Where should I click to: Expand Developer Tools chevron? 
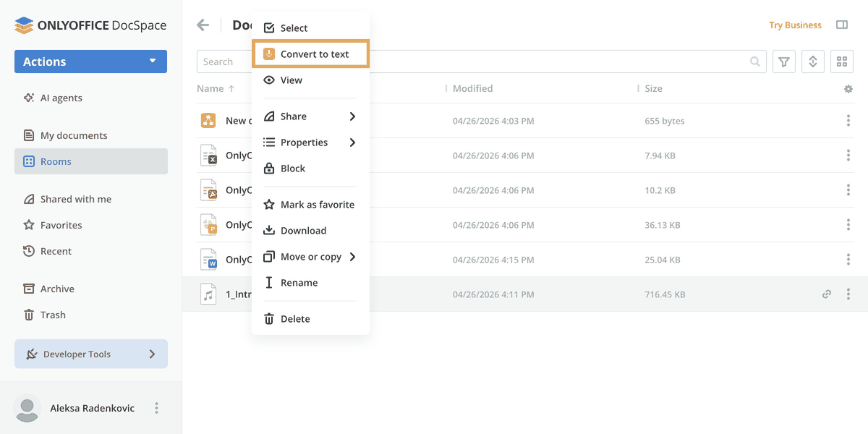(152, 354)
